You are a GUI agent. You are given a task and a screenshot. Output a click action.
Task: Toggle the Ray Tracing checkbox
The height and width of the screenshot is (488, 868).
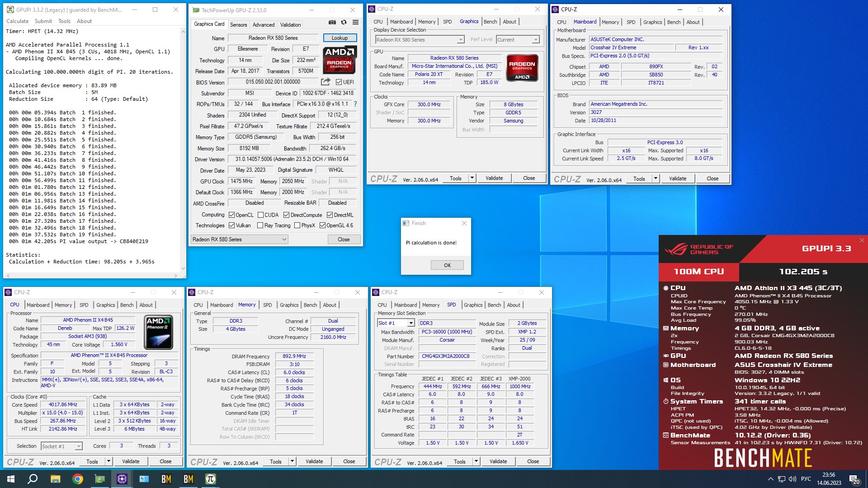point(260,225)
